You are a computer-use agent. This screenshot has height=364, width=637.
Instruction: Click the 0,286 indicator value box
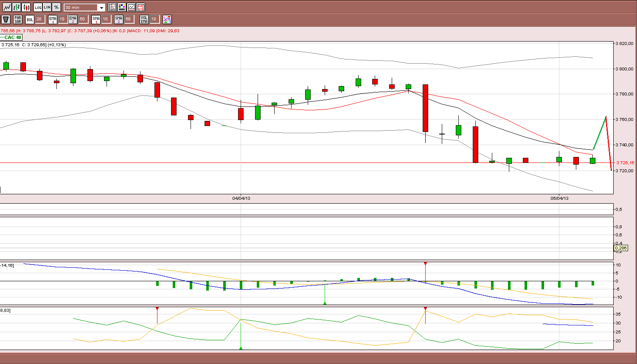[620, 248]
